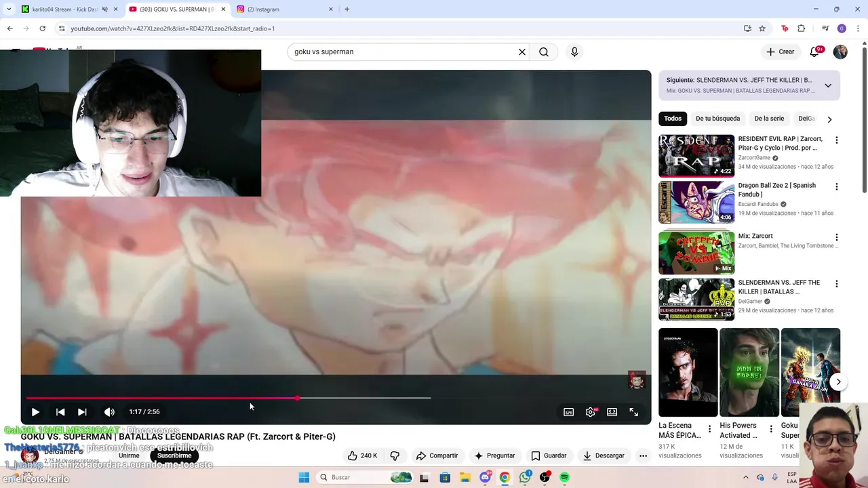This screenshot has width=868, height=488.
Task: Select the De tu búsqueda chip
Action: 717,119
